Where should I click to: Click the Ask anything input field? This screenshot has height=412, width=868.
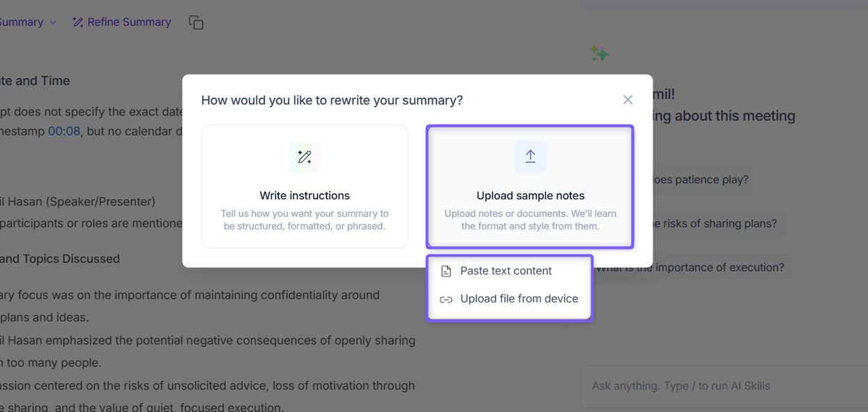click(x=724, y=386)
